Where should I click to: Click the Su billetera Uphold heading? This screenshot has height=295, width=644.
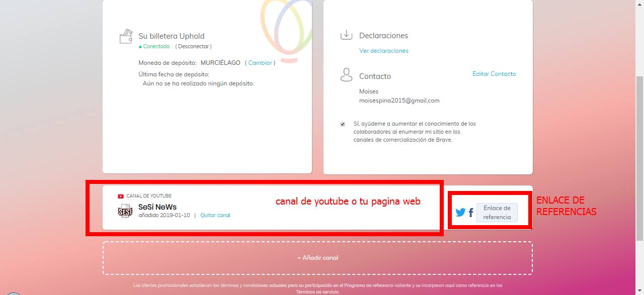[x=172, y=36]
